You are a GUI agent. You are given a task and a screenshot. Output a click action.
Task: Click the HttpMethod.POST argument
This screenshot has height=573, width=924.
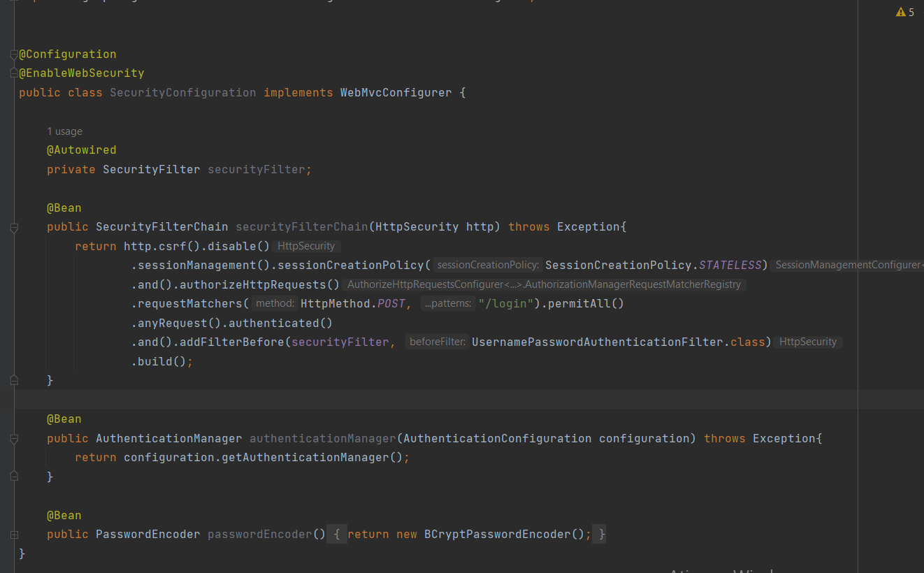(352, 304)
